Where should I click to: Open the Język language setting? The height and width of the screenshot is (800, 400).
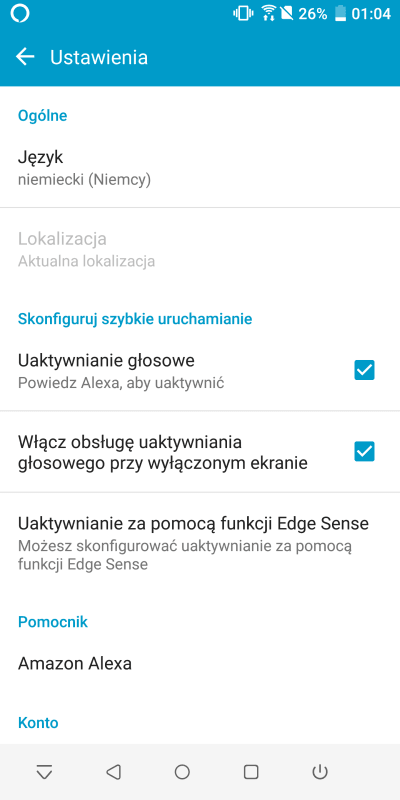(200, 167)
